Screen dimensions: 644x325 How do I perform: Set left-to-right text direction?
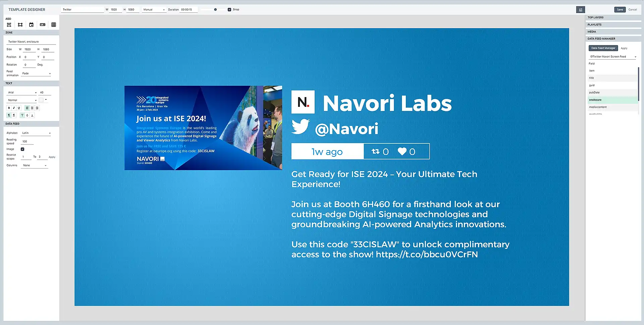point(9,115)
